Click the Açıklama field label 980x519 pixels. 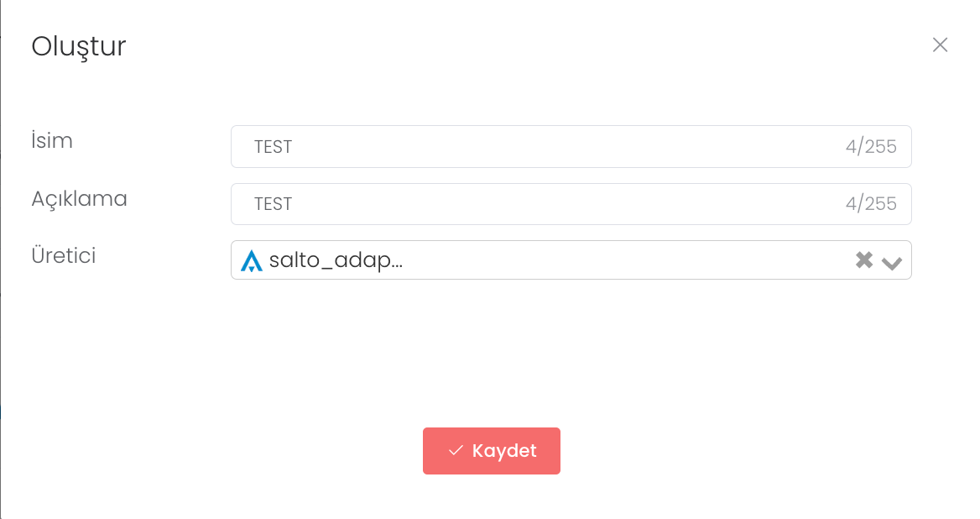pyautogui.click(x=80, y=199)
